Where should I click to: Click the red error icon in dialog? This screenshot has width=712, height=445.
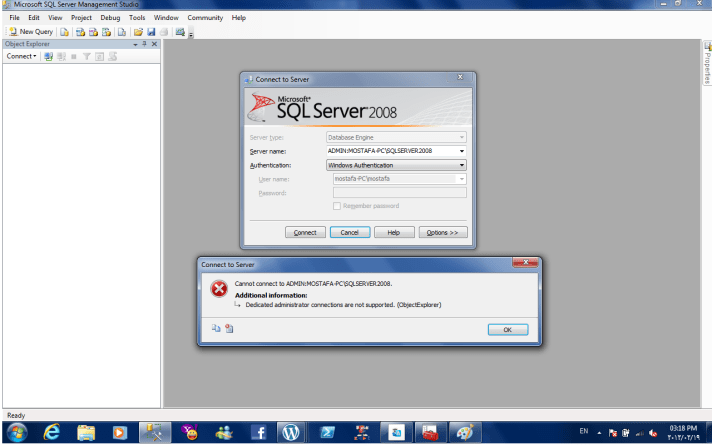(218, 288)
